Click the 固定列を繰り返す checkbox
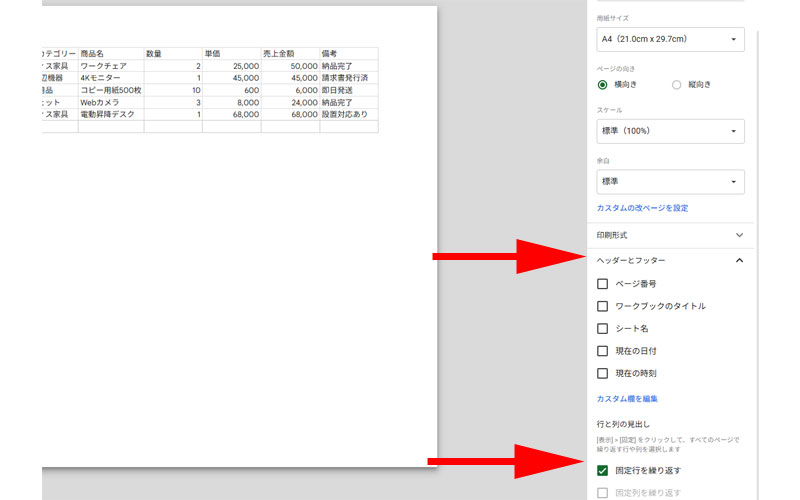The height and width of the screenshot is (500, 800). 603,493
